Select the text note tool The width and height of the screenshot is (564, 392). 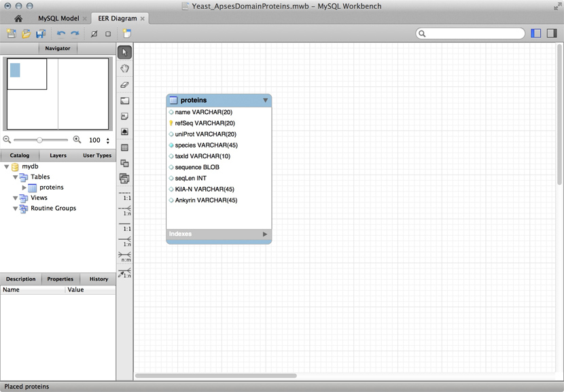(x=124, y=116)
